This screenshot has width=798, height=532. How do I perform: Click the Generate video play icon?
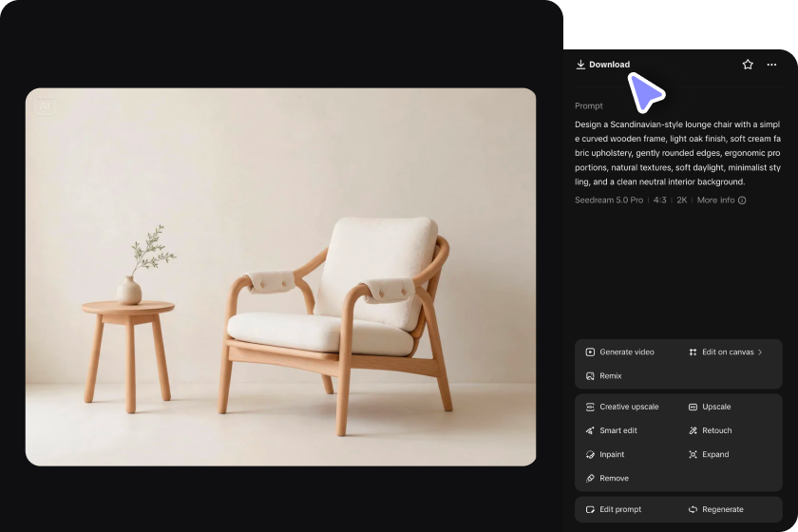click(590, 351)
